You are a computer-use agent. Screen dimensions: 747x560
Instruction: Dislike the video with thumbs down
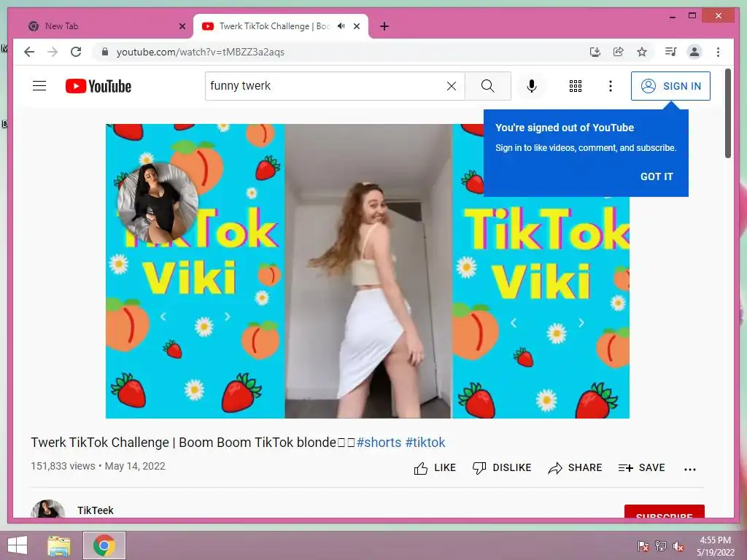(x=502, y=468)
